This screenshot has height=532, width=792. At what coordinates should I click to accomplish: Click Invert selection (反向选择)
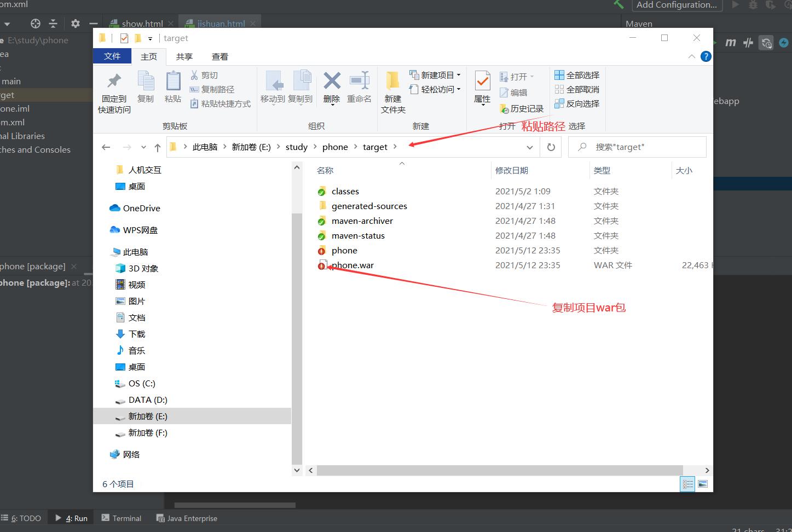pyautogui.click(x=577, y=103)
